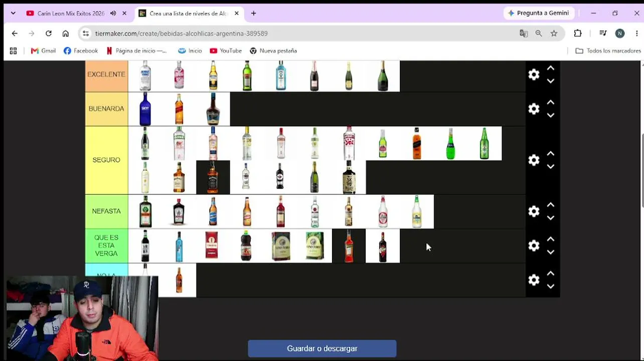The height and width of the screenshot is (361, 644).
Task: Open the zoom magnifier in address bar
Action: coord(539,34)
